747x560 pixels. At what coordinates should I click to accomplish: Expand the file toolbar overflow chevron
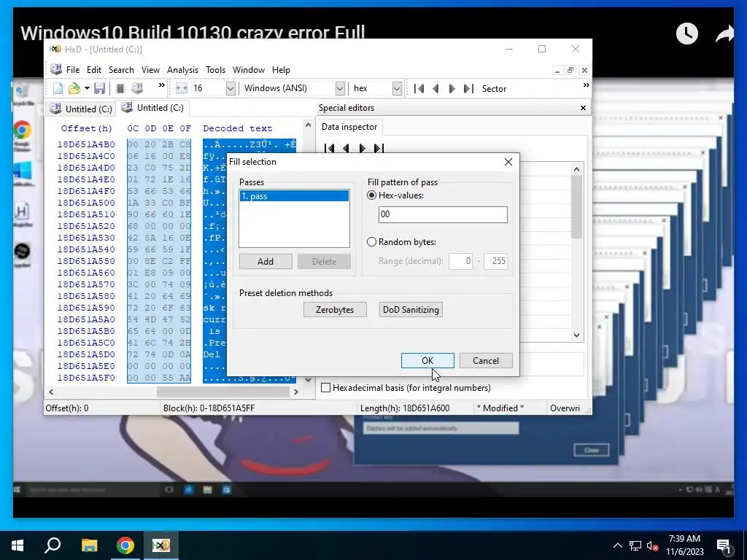coord(161,85)
